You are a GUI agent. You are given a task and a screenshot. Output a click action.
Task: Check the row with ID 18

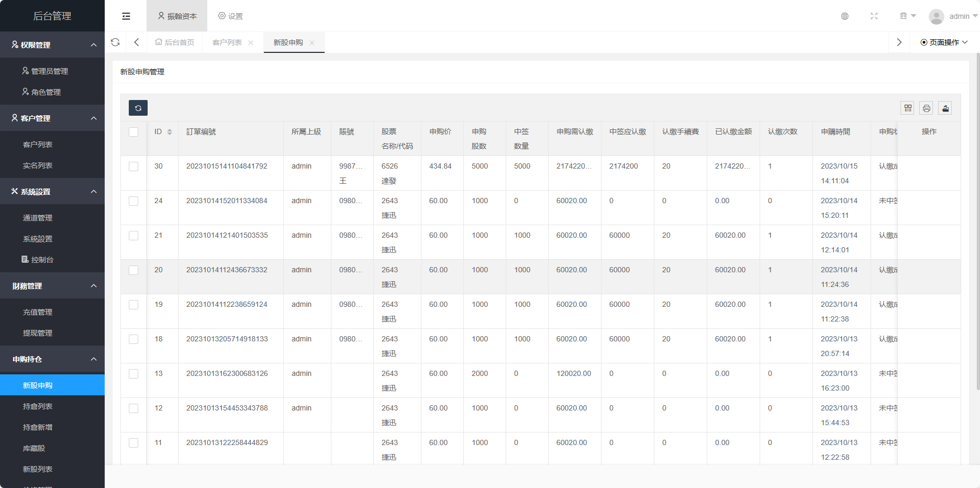[x=133, y=339]
